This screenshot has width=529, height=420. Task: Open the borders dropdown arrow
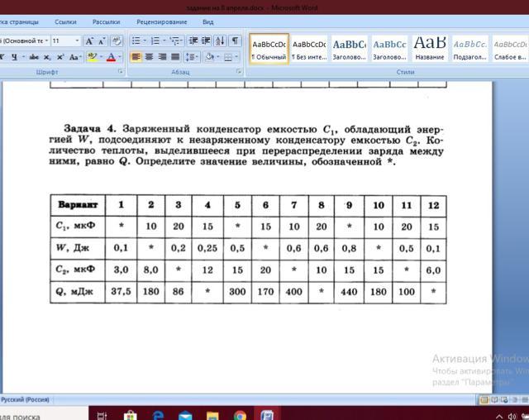(x=236, y=57)
